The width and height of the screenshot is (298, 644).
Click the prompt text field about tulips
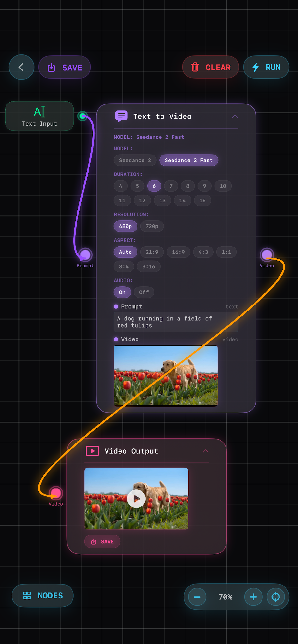(x=176, y=322)
